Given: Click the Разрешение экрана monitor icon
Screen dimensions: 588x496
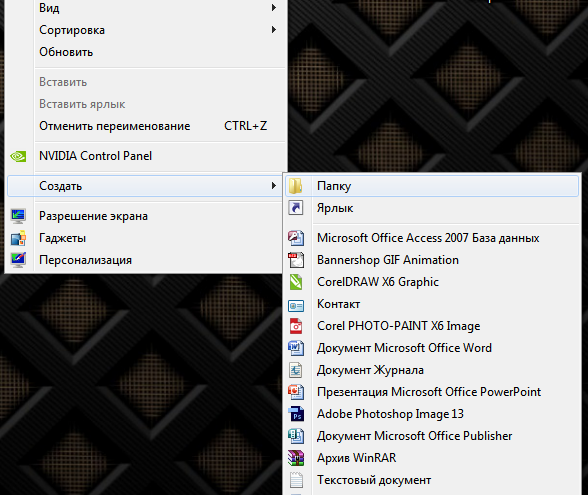Looking at the screenshot, I should pyautogui.click(x=18, y=216).
